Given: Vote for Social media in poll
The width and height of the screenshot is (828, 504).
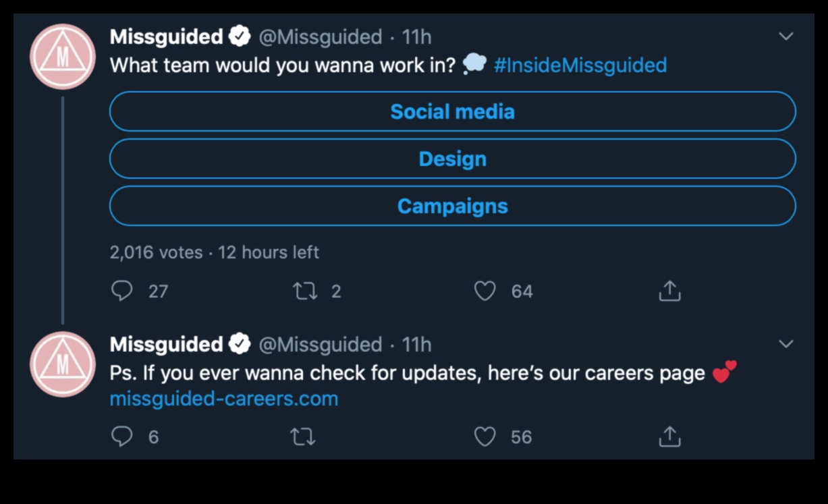Looking at the screenshot, I should [x=452, y=111].
